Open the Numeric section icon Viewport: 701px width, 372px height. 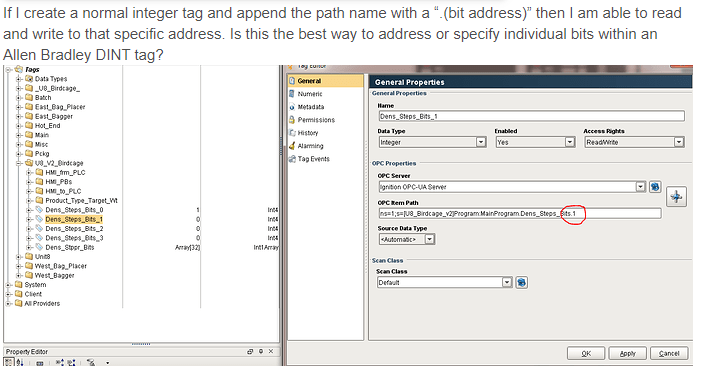292,94
